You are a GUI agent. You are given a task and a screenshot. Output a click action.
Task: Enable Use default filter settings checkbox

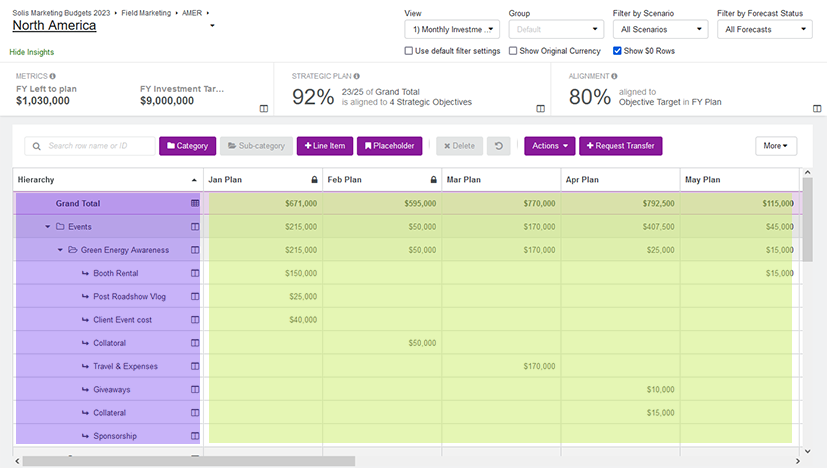408,51
